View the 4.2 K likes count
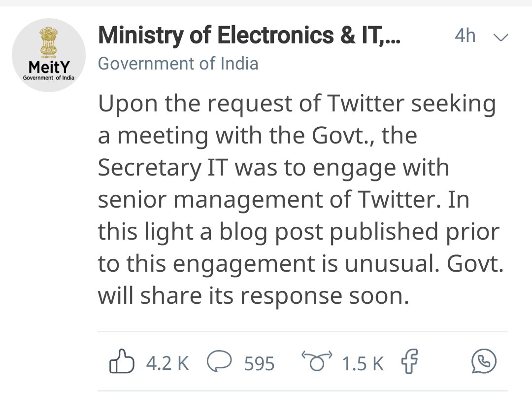 [x=167, y=363]
